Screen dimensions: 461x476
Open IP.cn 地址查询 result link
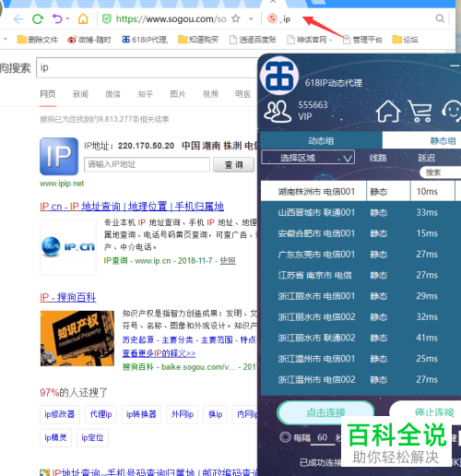pyautogui.click(x=132, y=207)
